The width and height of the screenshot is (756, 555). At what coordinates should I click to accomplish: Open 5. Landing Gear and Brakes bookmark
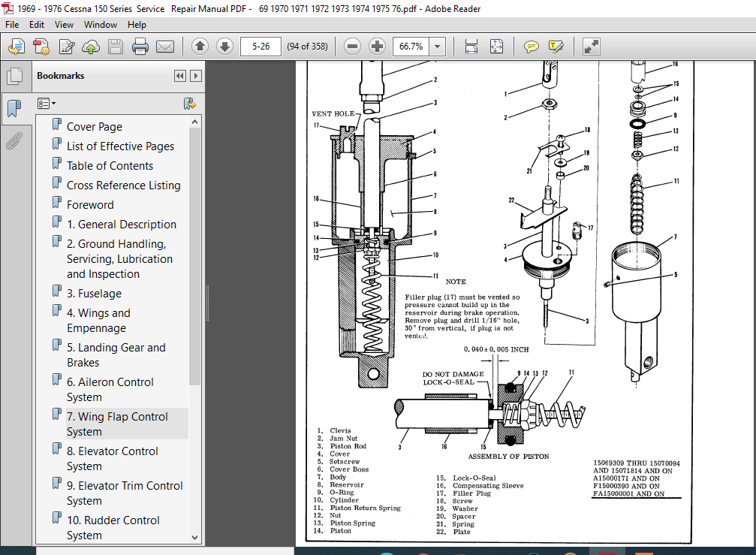click(116, 355)
